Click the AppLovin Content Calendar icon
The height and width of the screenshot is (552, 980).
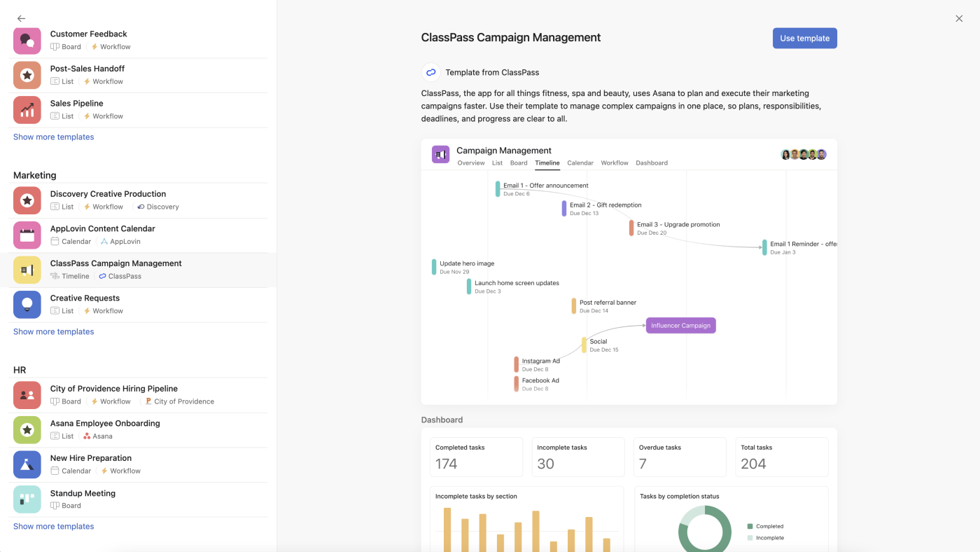[x=27, y=235]
